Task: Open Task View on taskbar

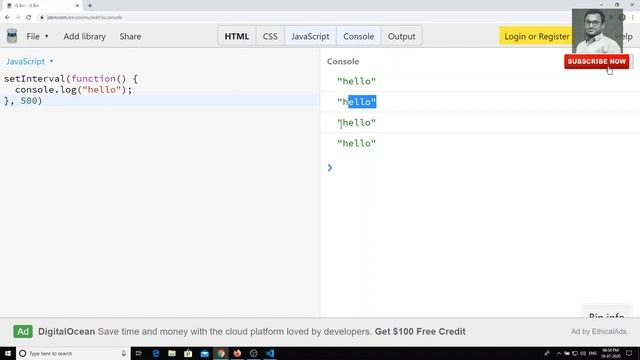Action: [x=139, y=353]
